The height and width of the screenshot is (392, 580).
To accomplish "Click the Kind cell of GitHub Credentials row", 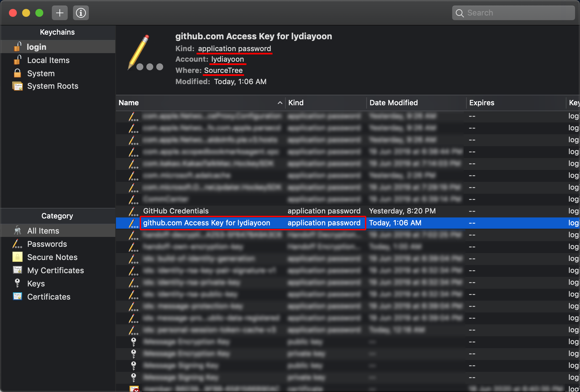I will click(x=324, y=211).
